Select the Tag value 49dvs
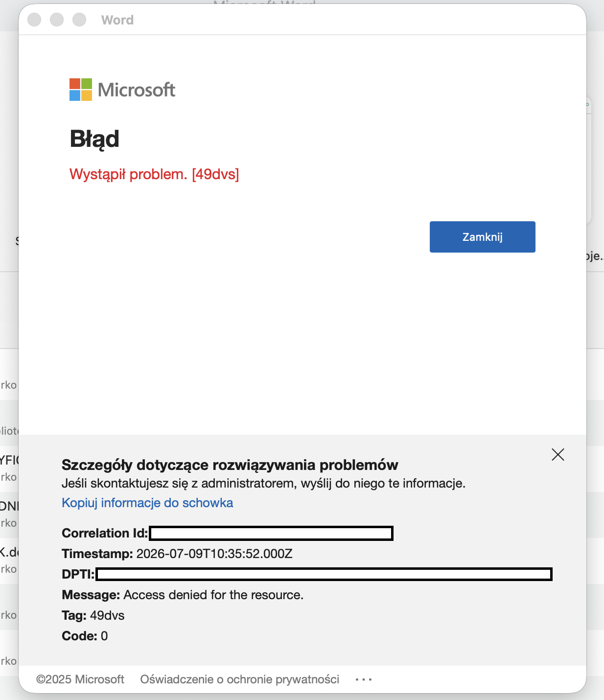Image resolution: width=604 pixels, height=700 pixels. (107, 615)
